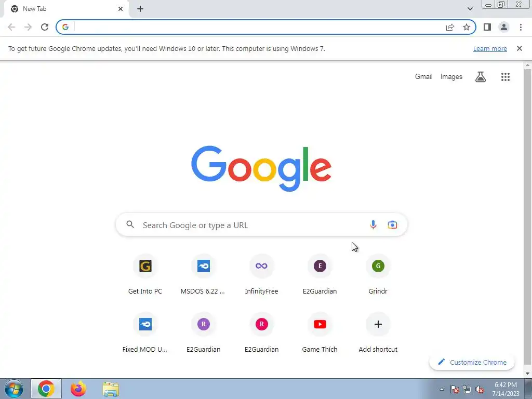The image size is (532, 399).
Task: Open the Grindr shortcut
Action: (378, 275)
